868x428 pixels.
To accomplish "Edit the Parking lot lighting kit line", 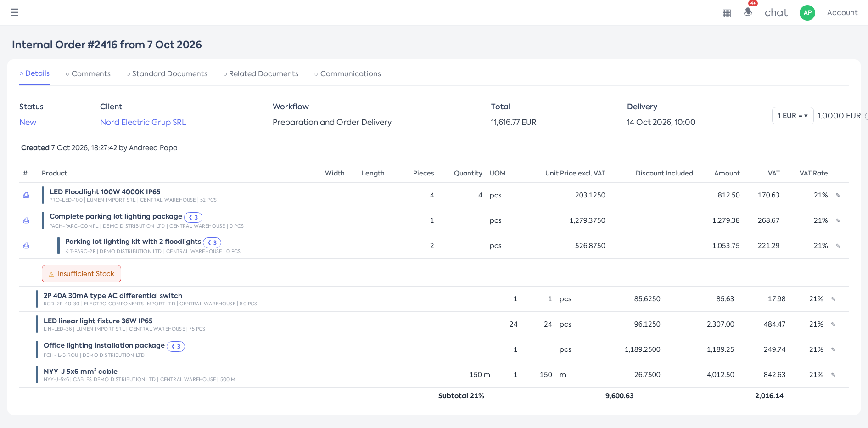I will [838, 246].
